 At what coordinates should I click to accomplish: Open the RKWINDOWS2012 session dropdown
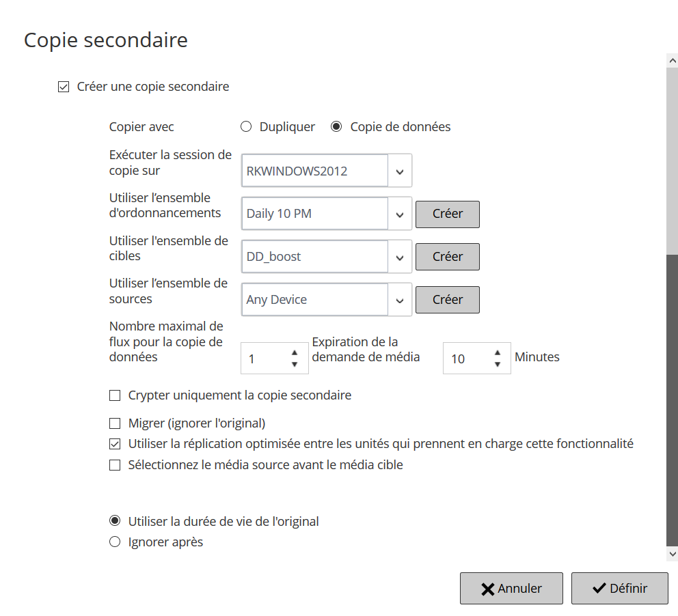(400, 171)
